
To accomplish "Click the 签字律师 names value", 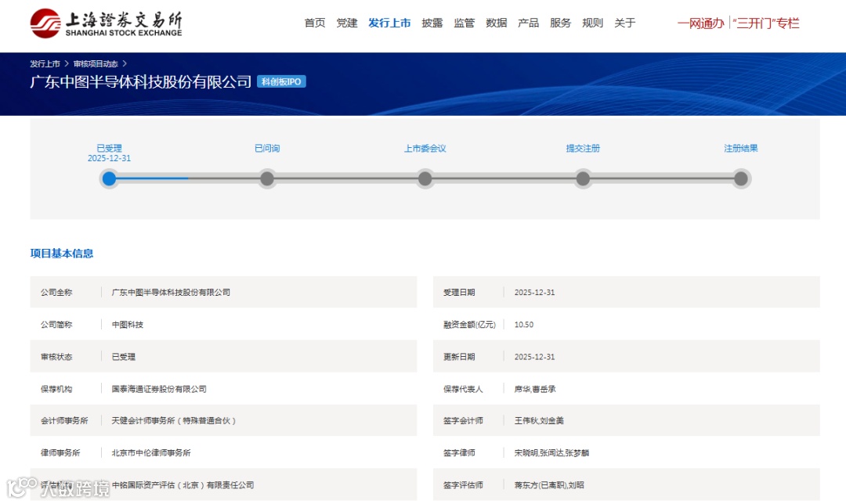I will point(551,453).
